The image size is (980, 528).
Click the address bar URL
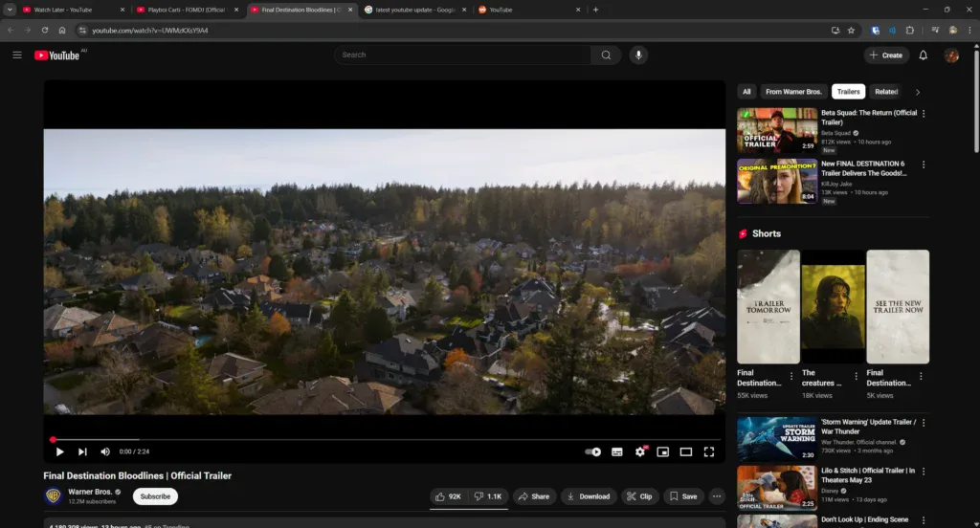(150, 30)
